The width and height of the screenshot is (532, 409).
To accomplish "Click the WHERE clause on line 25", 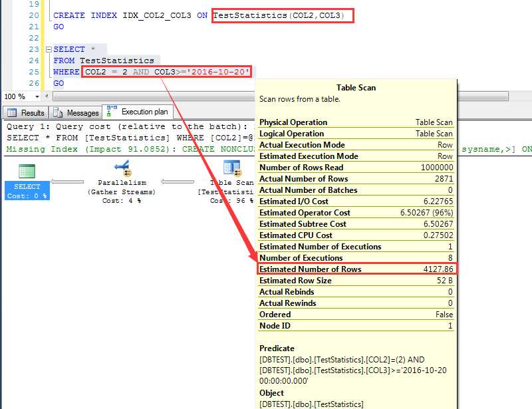I will 152,72.
